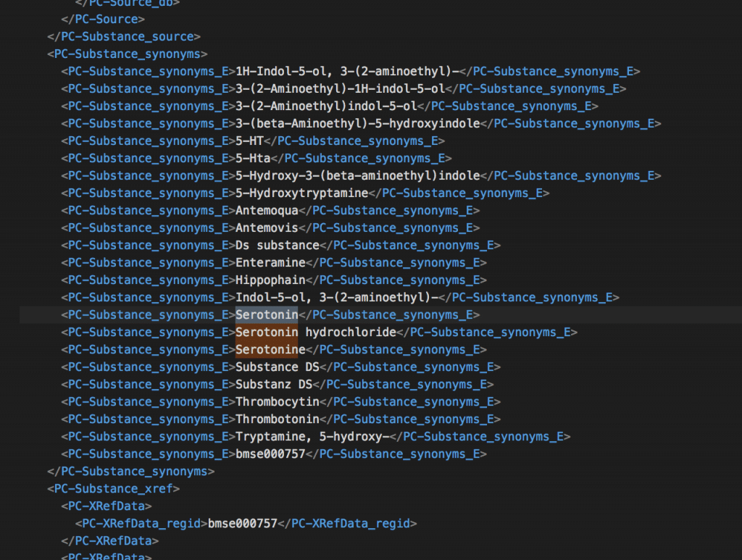Click the 'Hippophain' synonym value
Image resolution: width=742 pixels, height=560 pixels.
coord(270,280)
